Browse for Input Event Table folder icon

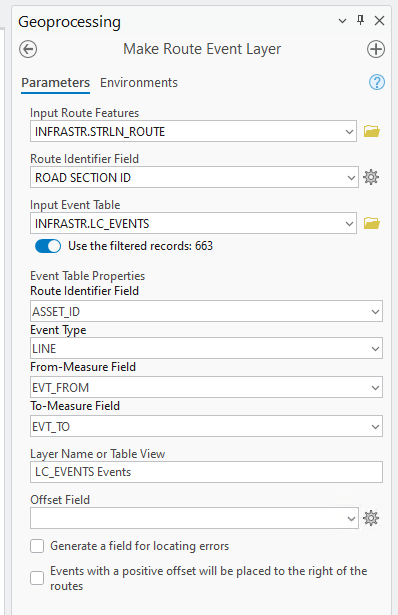tap(371, 224)
